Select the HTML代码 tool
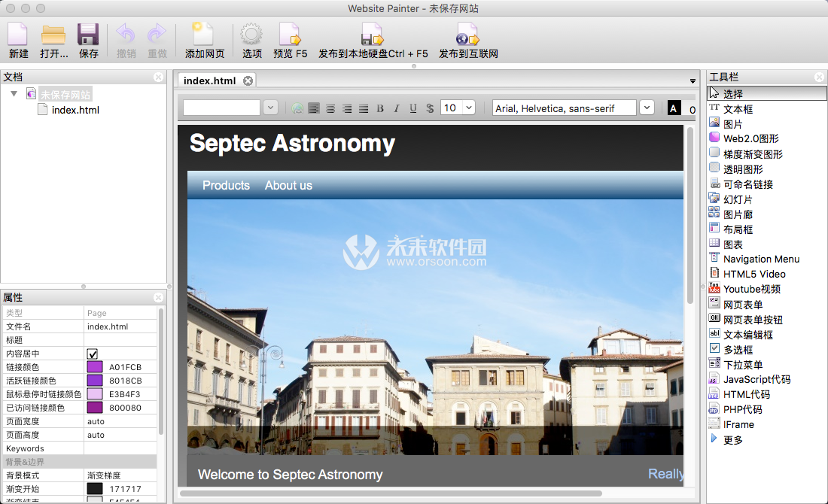This screenshot has height=504, width=828. [746, 394]
